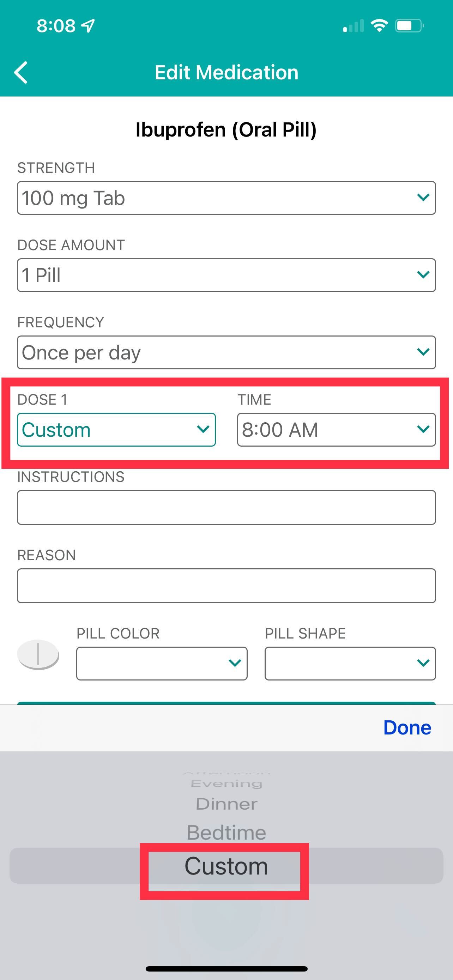The image size is (453, 980).
Task: Tap the cellular signal bars icon
Action: point(354,26)
